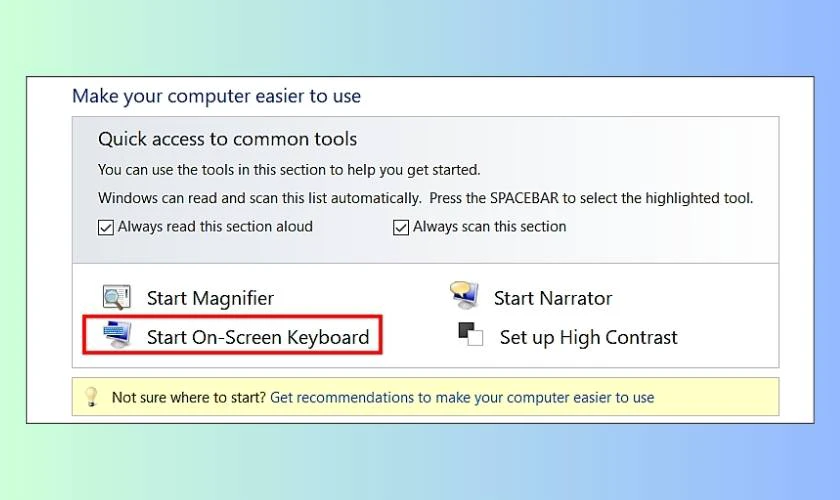Click the Magnifier icon with magnifying glass
Screen dimensions: 840x500
(117, 297)
